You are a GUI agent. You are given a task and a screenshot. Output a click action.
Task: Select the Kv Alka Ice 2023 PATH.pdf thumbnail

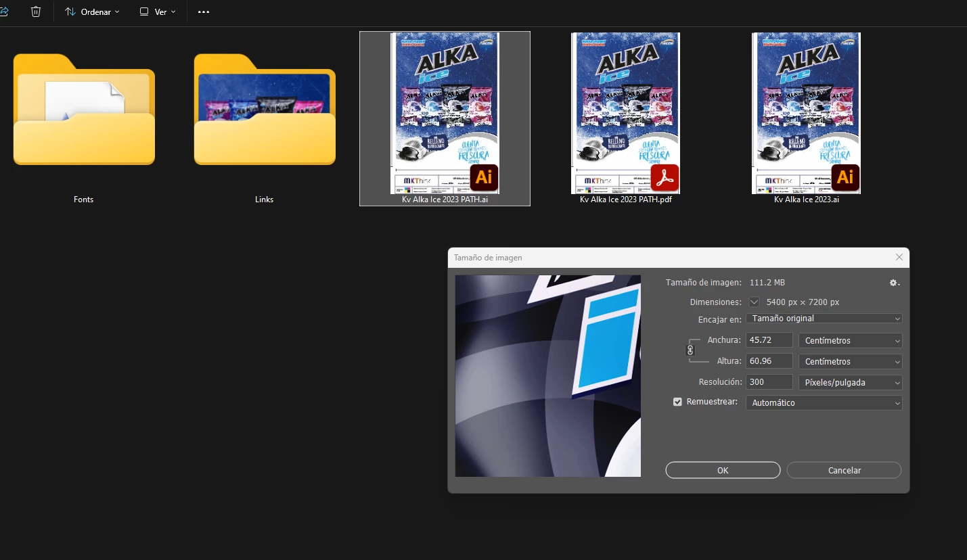pos(625,113)
